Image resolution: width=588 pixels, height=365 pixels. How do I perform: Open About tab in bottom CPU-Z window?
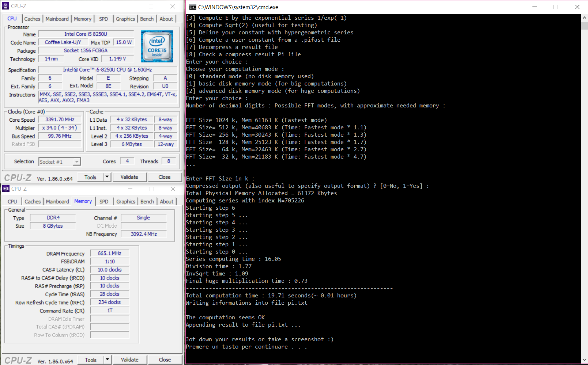[x=167, y=202]
